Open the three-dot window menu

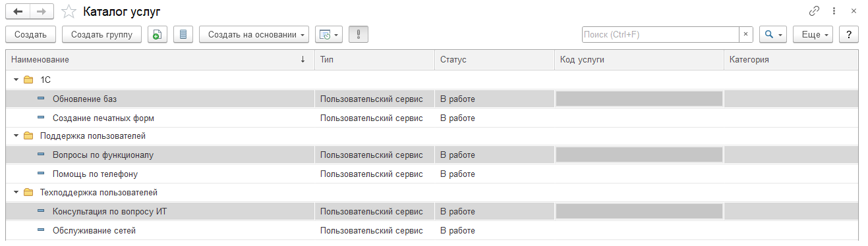(x=834, y=11)
